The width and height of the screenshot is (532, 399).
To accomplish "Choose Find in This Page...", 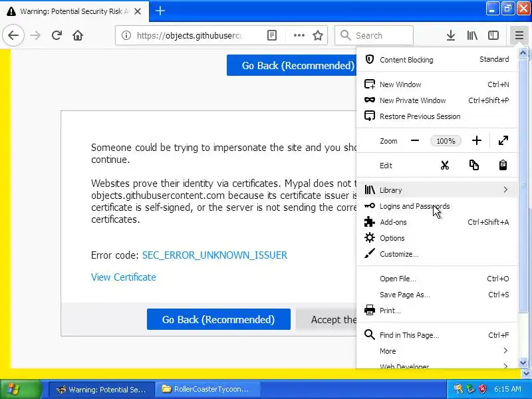I will (x=437, y=335).
